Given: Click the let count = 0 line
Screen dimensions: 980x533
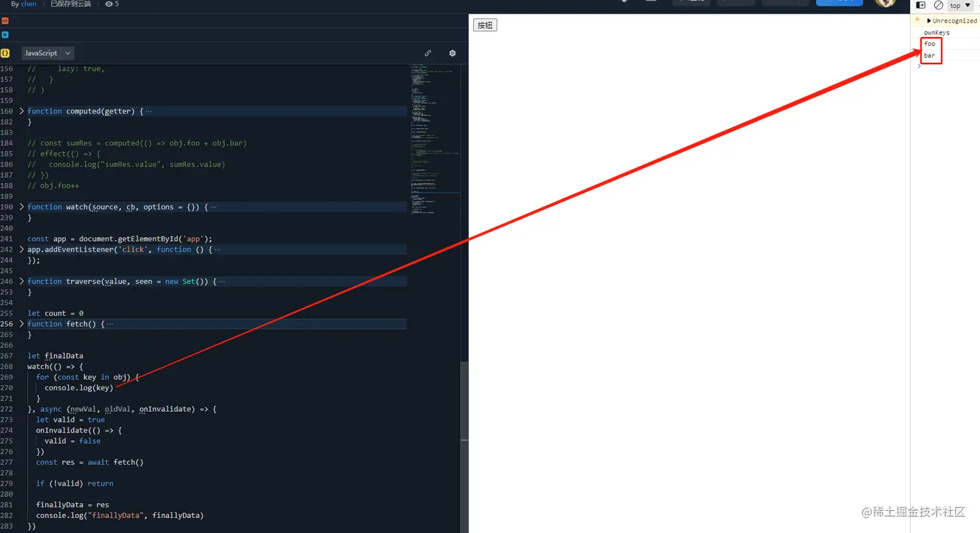Looking at the screenshot, I should coord(55,313).
